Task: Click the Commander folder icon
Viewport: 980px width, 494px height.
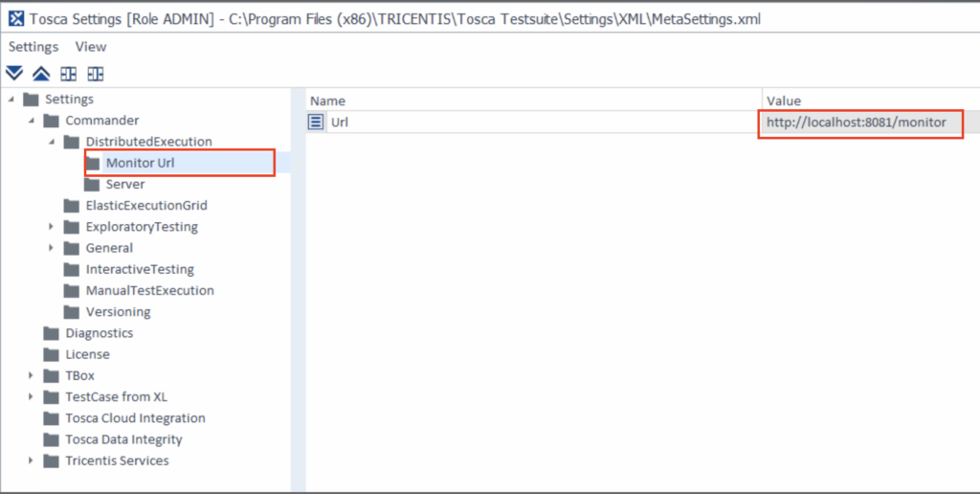Action: 52,121
